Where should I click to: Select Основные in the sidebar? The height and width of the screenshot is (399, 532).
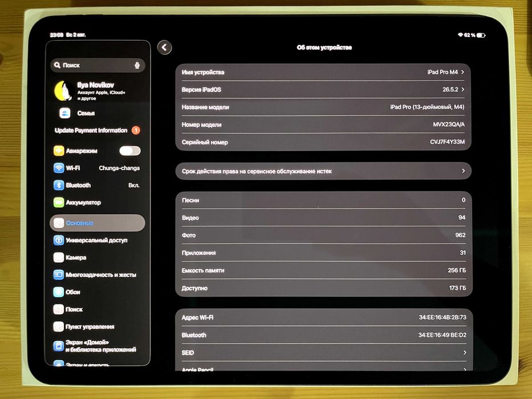[98, 223]
